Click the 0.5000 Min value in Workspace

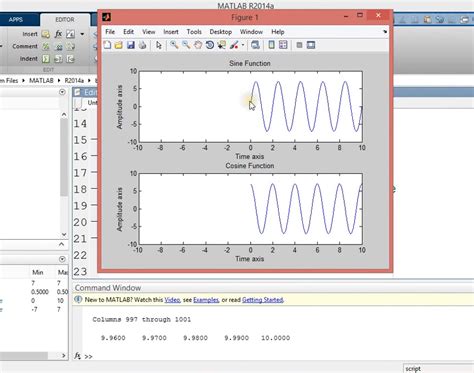pyautogui.click(x=40, y=292)
